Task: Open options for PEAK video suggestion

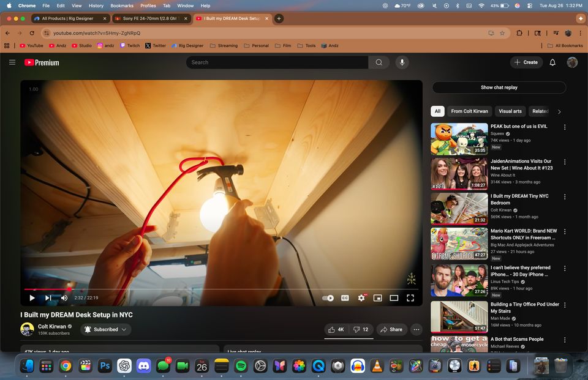Action: pyautogui.click(x=565, y=127)
